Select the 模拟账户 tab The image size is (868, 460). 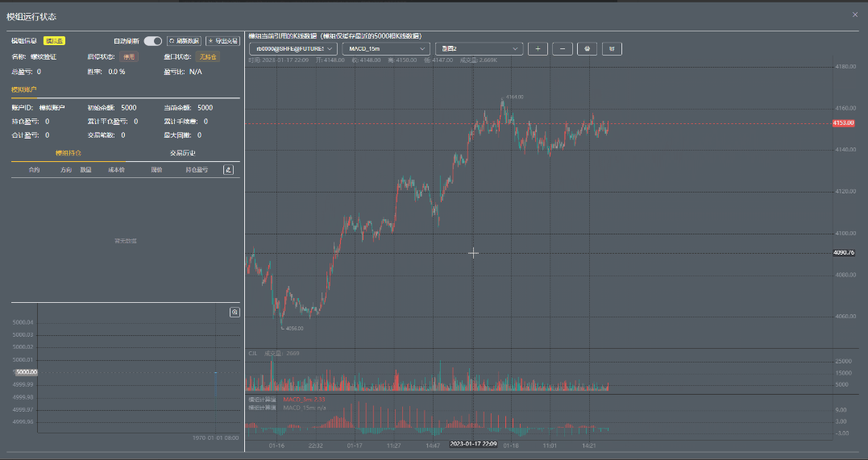pyautogui.click(x=24, y=89)
